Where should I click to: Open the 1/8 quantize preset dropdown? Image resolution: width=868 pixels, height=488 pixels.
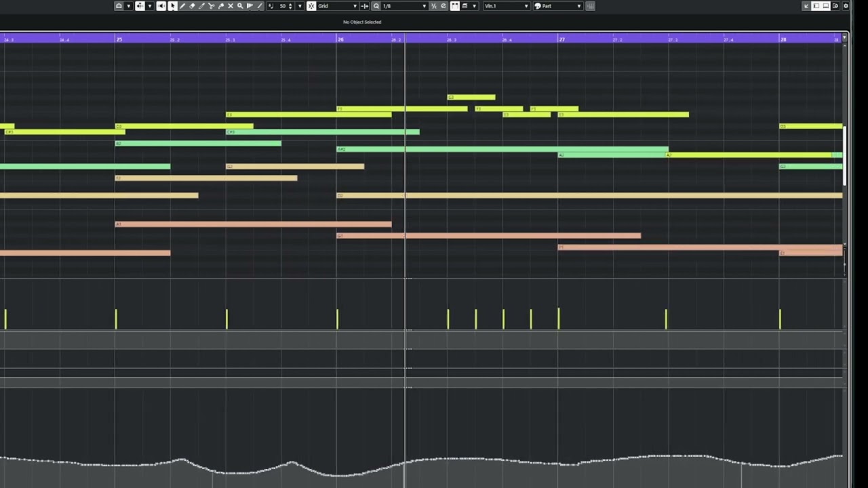[x=405, y=5]
